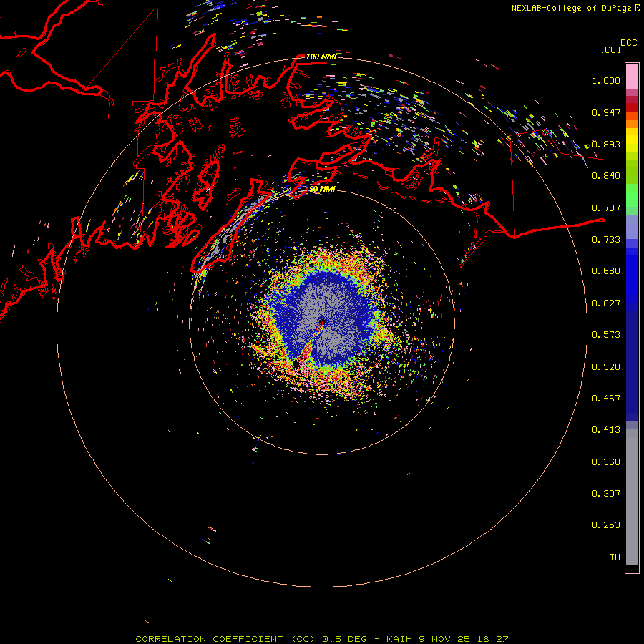Click the KAIH station identifier
The image size is (644, 644).
click(x=399, y=639)
